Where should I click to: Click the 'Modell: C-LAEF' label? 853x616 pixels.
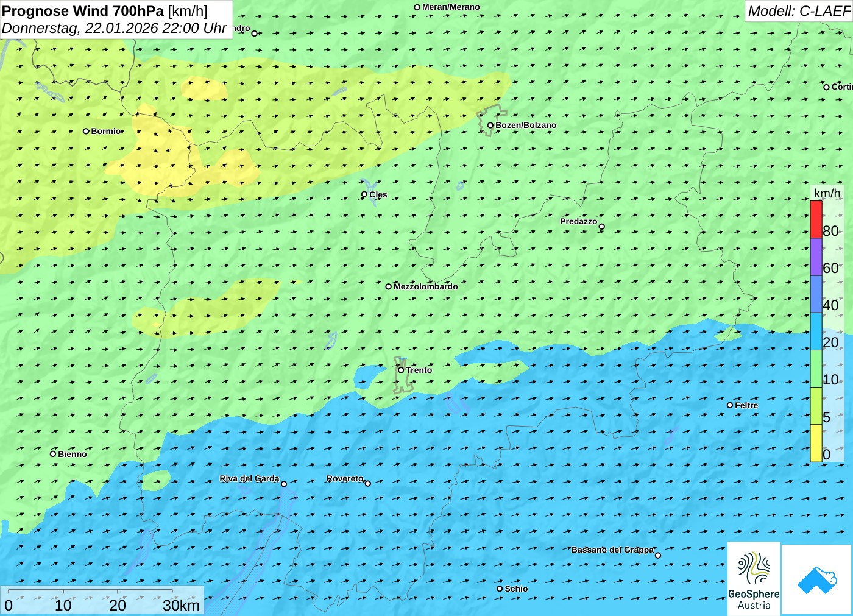[x=799, y=11]
